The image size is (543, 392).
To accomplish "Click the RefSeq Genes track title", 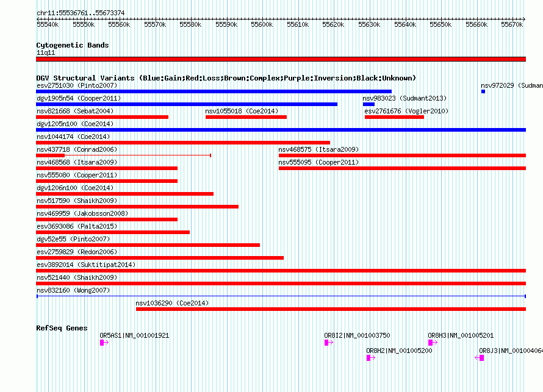I will 62,328.
